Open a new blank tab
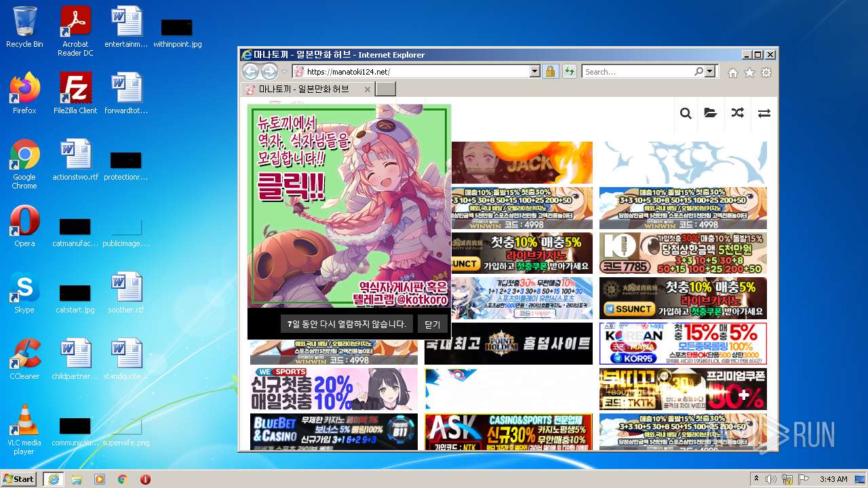 [385, 89]
